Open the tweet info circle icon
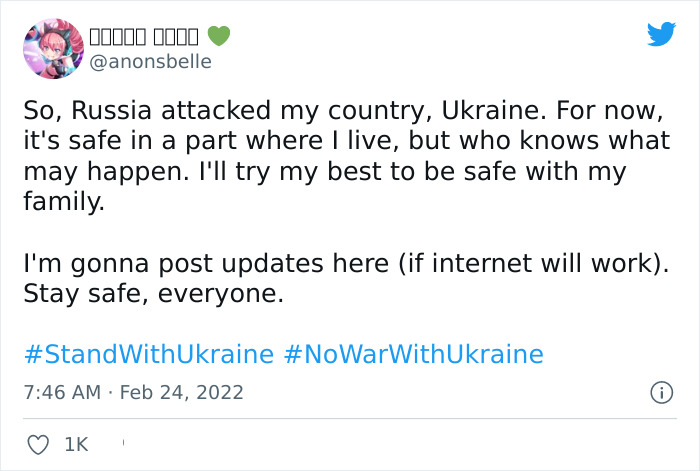Screen dimensions: 700x471 coord(661,393)
